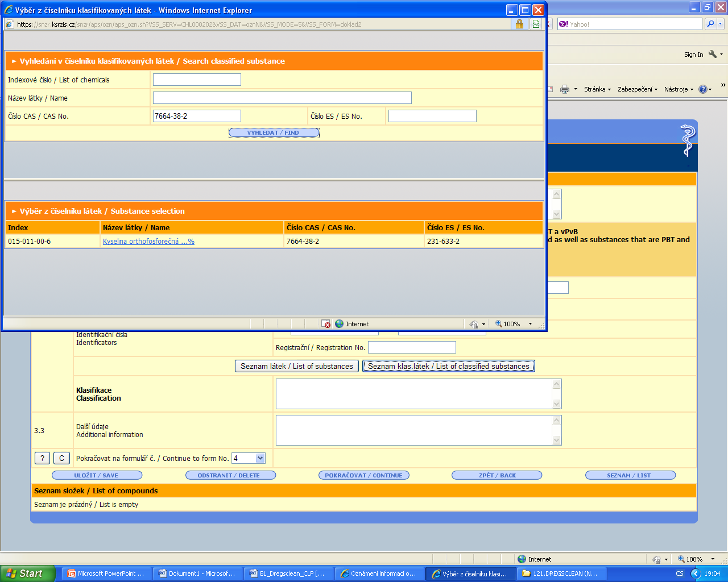Click ODSTRANIT / DELETE button
The height and width of the screenshot is (582, 728).
[x=230, y=475]
